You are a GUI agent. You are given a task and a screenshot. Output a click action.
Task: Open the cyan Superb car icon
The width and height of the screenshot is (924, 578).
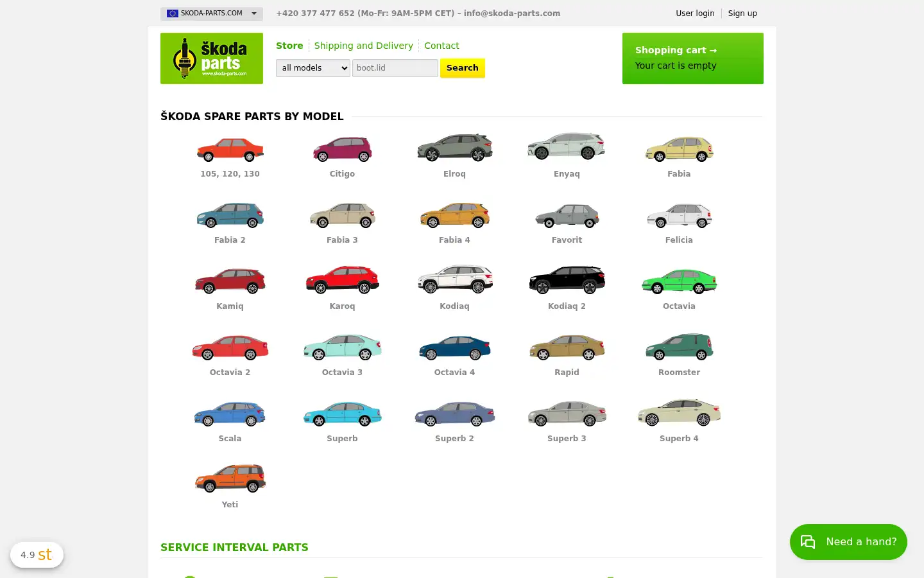click(342, 414)
